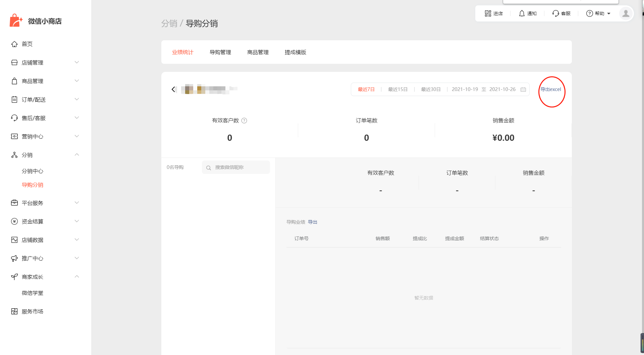Image resolution: width=644 pixels, height=355 pixels.
Task: Open 服务市场 in the sidebar
Action: (x=33, y=311)
